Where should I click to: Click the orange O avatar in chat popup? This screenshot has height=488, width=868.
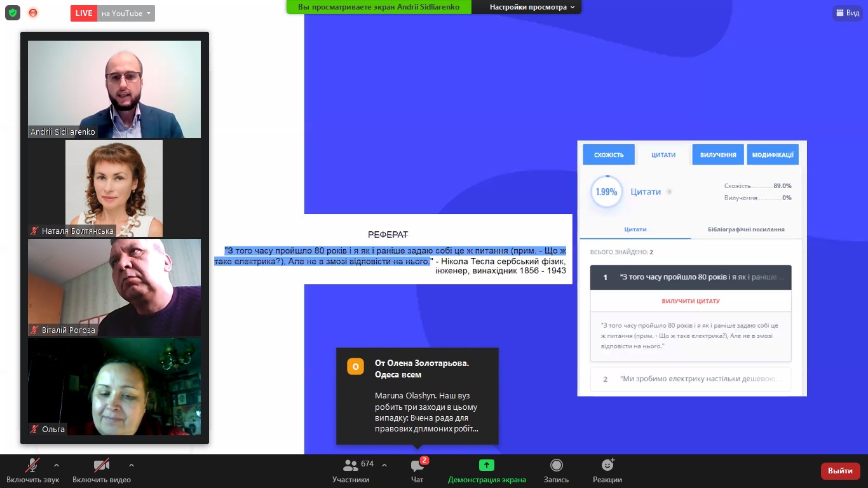[x=355, y=367]
